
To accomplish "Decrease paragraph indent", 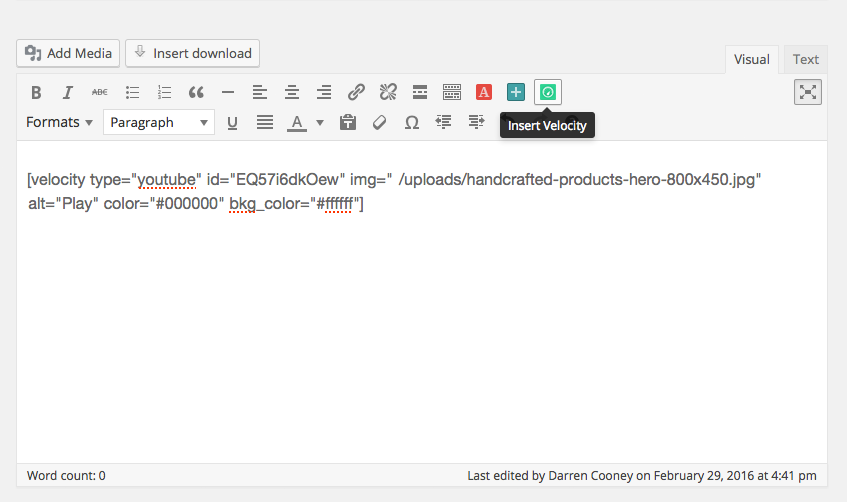I will click(x=443, y=123).
